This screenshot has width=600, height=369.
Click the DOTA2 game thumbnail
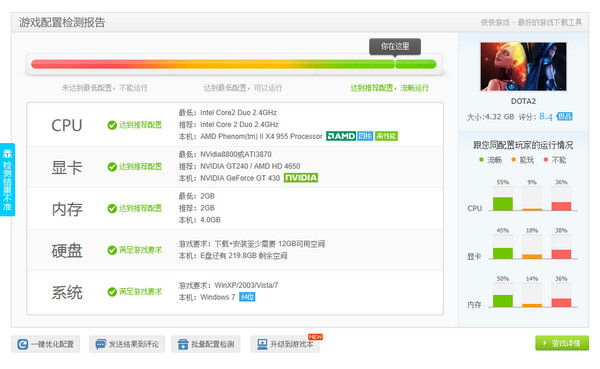point(523,66)
